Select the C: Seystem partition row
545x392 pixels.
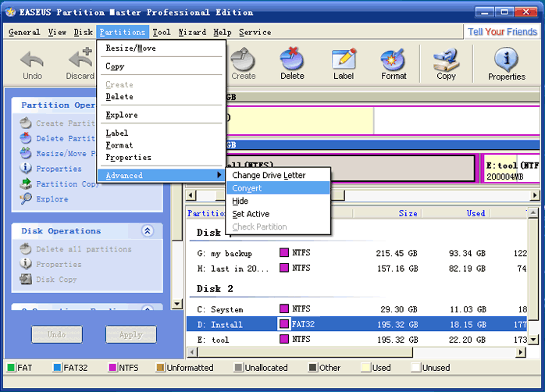click(x=357, y=309)
